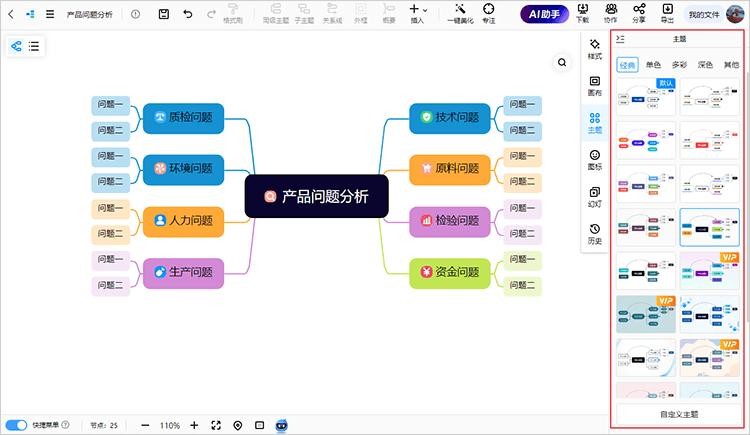The width and height of the screenshot is (750, 435).
Task: Click the fullscreen icon in bottom bar
Action: [x=216, y=425]
